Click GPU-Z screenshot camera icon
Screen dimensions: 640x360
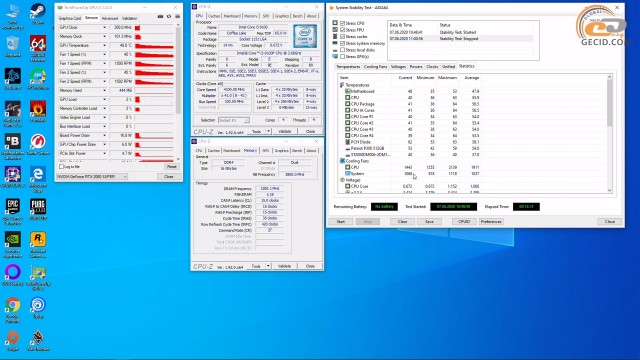click(160, 17)
